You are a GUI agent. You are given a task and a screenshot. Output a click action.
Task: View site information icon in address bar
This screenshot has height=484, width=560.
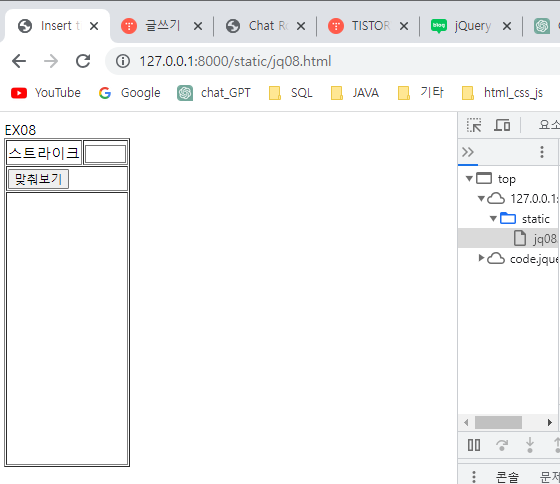tap(122, 61)
